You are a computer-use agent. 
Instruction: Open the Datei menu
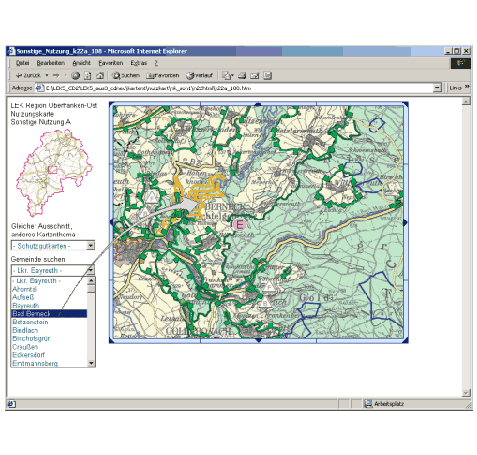point(22,63)
